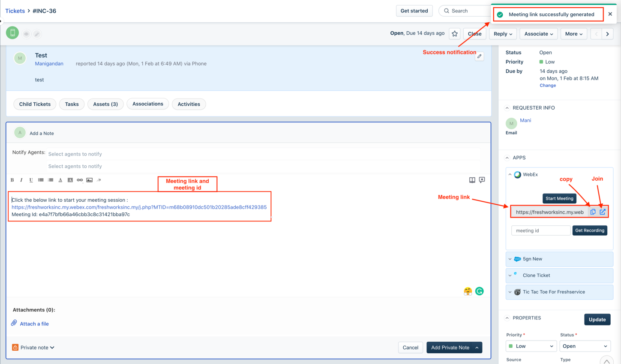
Task: Click the Get started button
Action: pos(414,11)
